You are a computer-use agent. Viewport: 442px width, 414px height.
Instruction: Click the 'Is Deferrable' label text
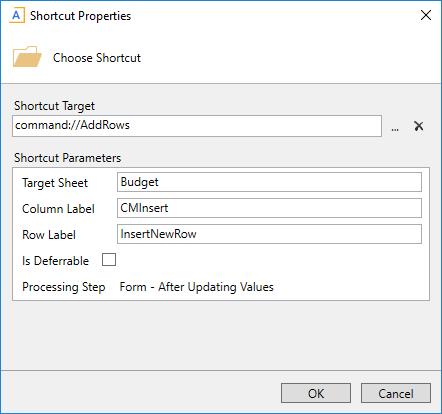coord(55,261)
